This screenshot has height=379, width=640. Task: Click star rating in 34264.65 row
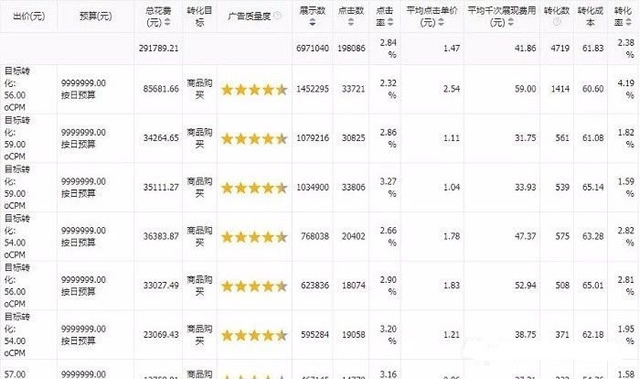[x=254, y=139]
